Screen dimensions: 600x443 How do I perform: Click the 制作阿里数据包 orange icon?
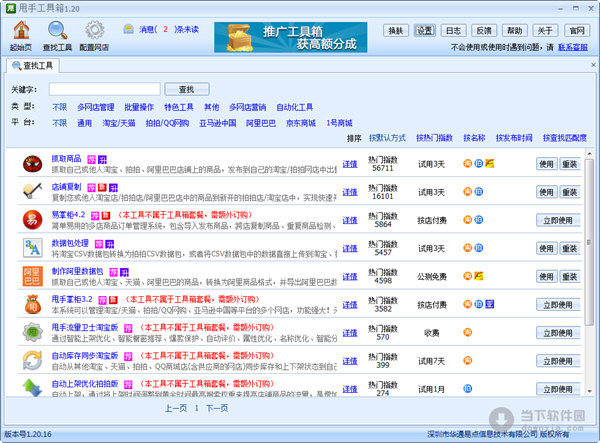[33, 277]
